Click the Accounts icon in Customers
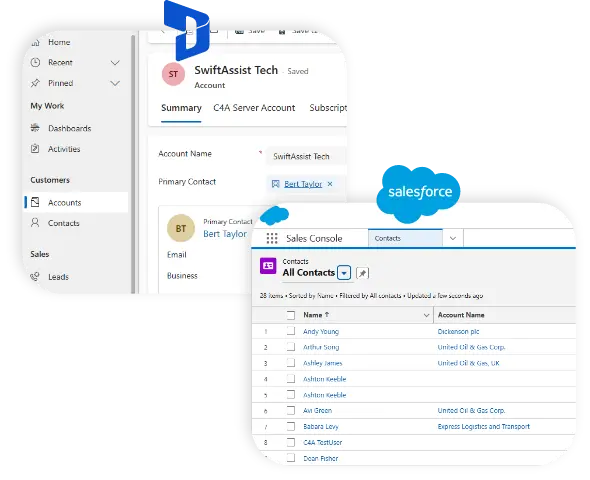Screen dimensions: 590x480 coord(35,202)
